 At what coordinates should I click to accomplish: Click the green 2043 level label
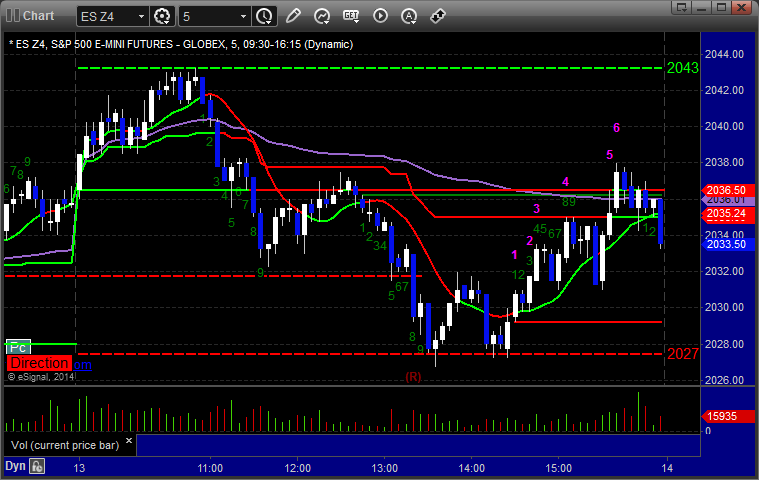click(x=683, y=68)
